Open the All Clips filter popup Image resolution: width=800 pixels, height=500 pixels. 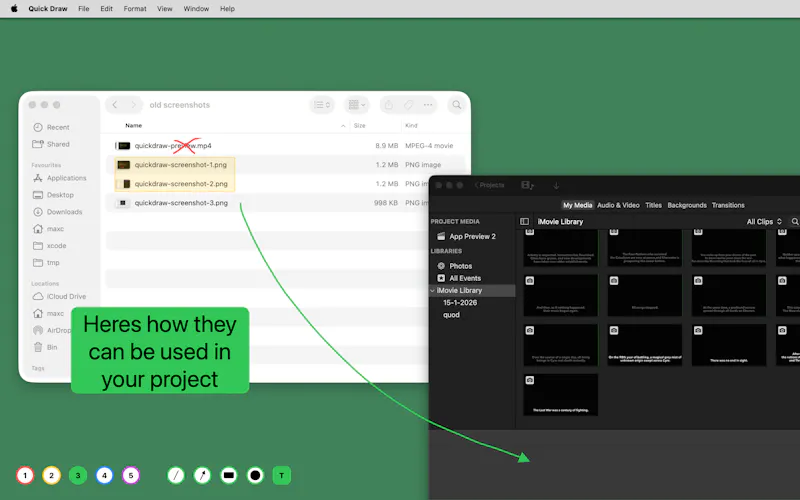(764, 221)
